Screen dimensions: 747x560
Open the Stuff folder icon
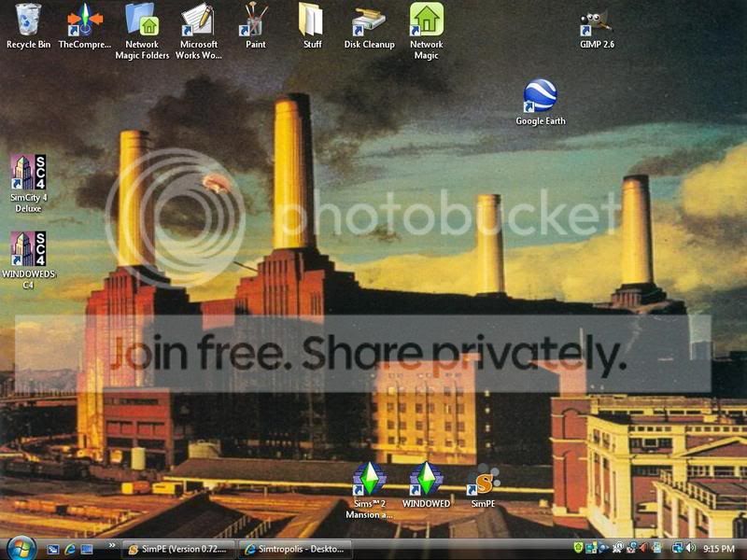coord(312,26)
